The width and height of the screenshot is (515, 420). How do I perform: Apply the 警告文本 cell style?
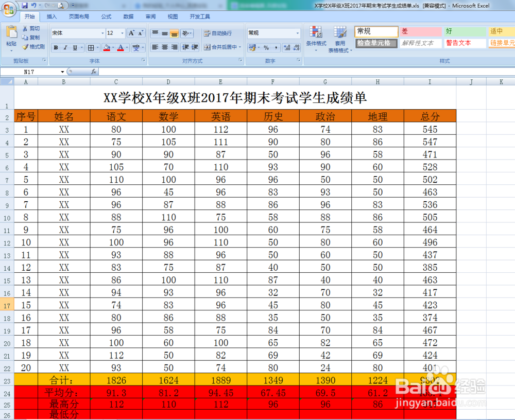pos(465,43)
